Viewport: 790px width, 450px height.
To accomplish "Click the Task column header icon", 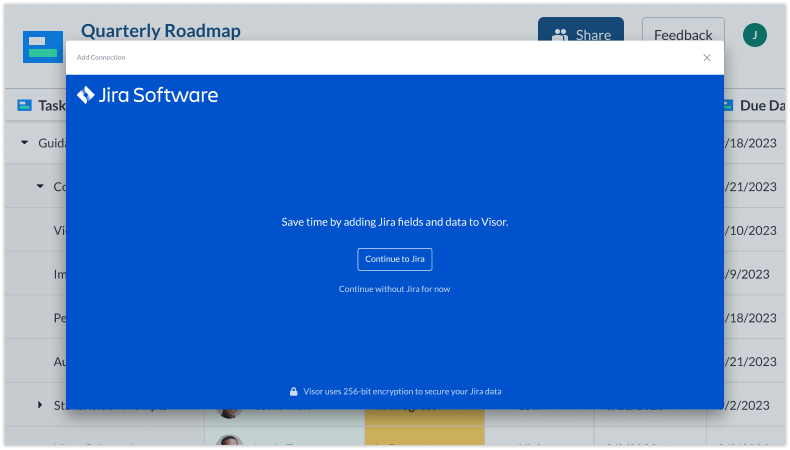I will click(24, 105).
